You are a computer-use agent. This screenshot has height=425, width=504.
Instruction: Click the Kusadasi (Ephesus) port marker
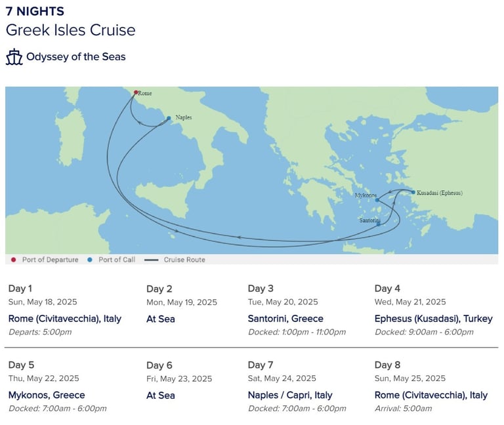coord(413,192)
